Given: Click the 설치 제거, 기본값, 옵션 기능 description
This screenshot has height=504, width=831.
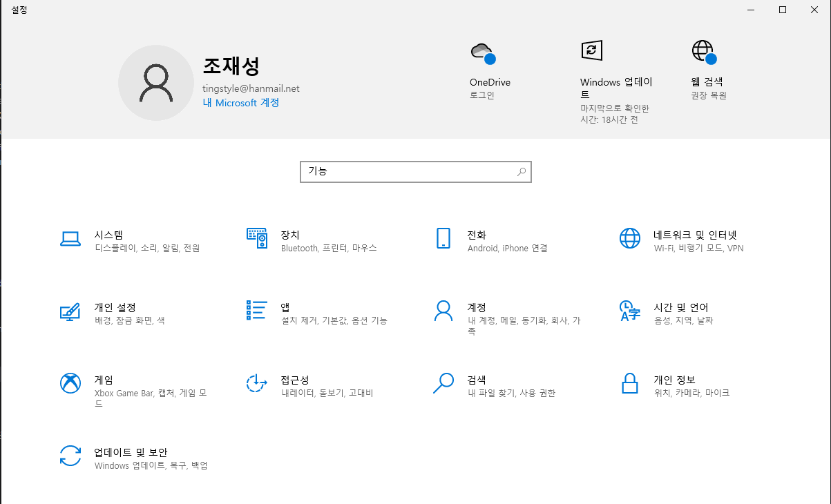Looking at the screenshot, I should tap(334, 320).
